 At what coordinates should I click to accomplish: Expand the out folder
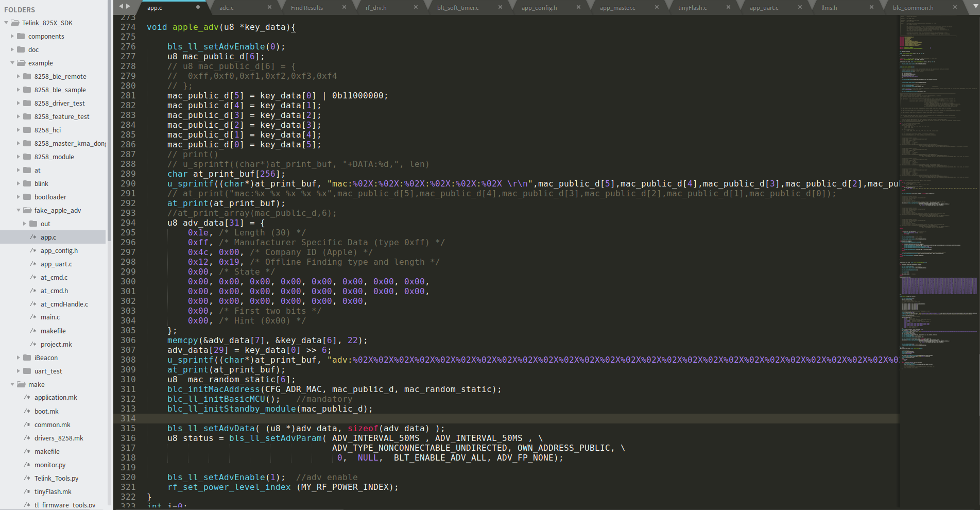(25, 224)
